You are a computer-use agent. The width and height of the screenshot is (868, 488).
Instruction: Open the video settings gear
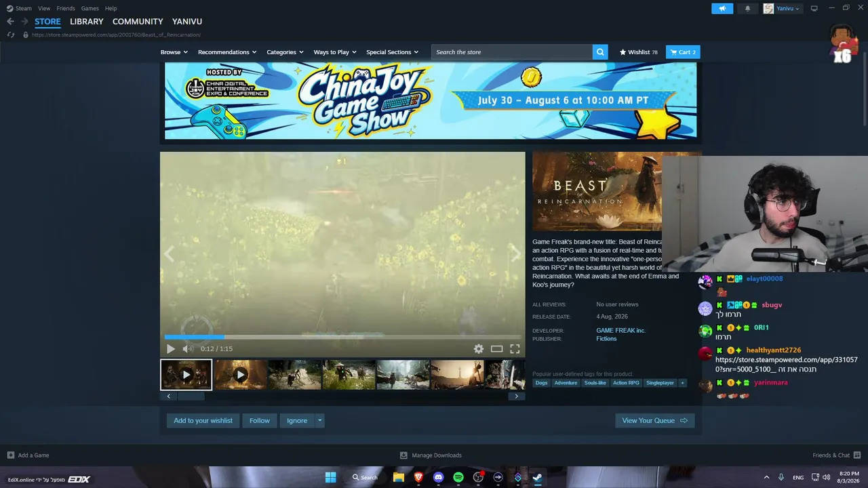click(x=479, y=349)
